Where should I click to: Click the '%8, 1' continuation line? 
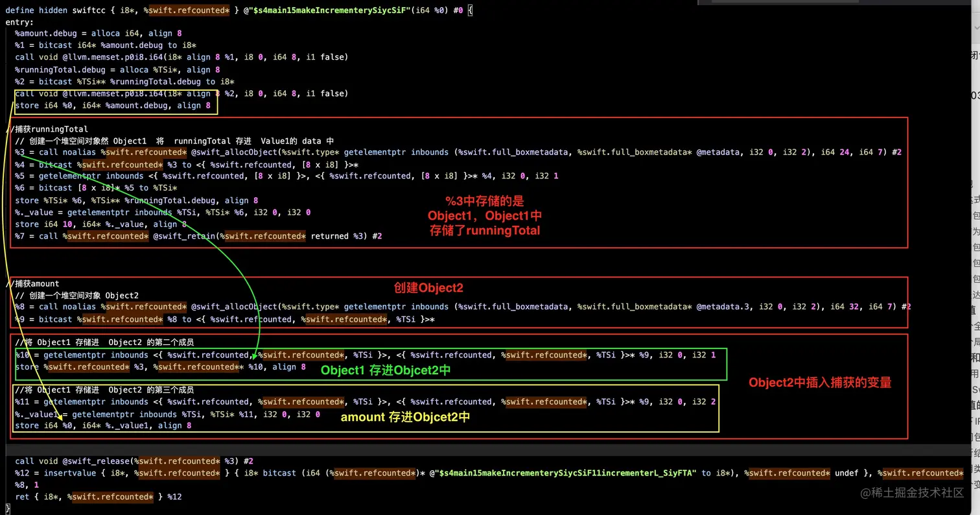pyautogui.click(x=27, y=485)
